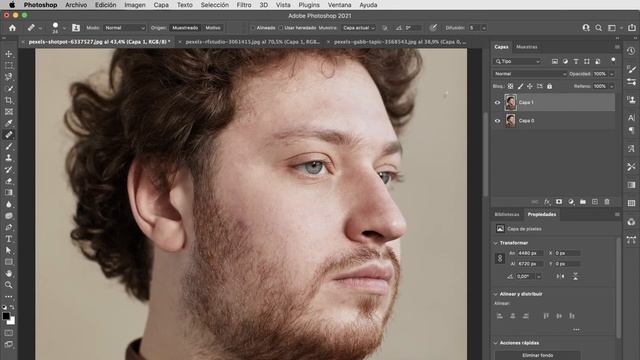
Task: Enable the Alineado checkbox
Action: (253, 28)
